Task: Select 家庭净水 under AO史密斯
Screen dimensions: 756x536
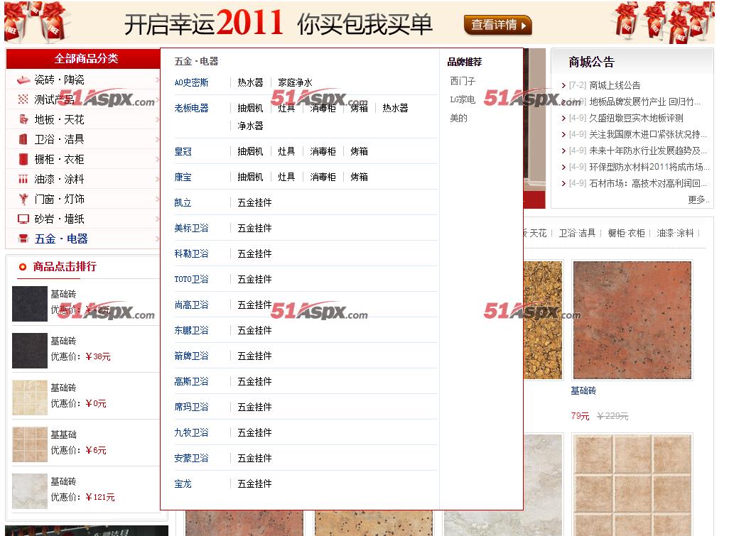Action: [295, 82]
